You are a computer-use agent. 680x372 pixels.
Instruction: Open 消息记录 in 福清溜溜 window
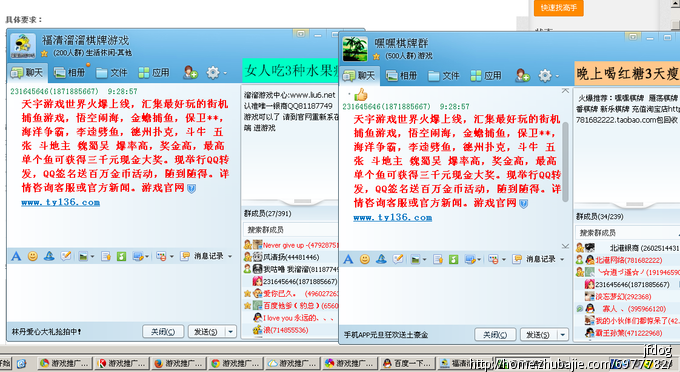click(208, 256)
